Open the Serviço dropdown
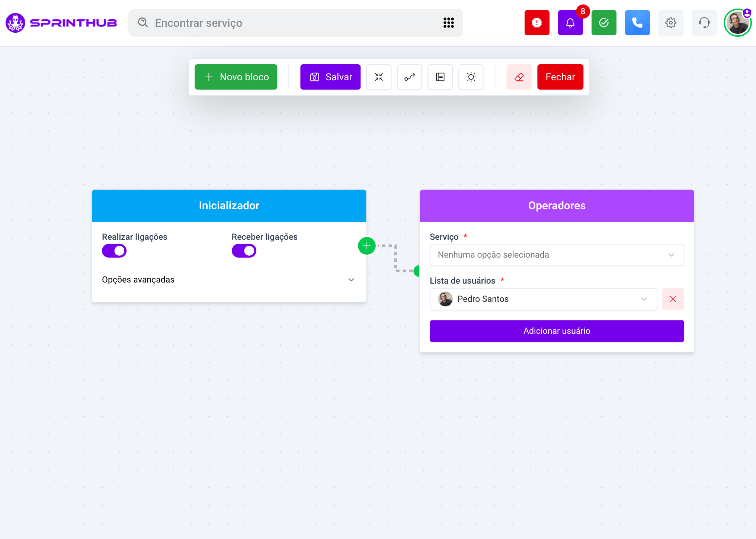 pos(557,255)
